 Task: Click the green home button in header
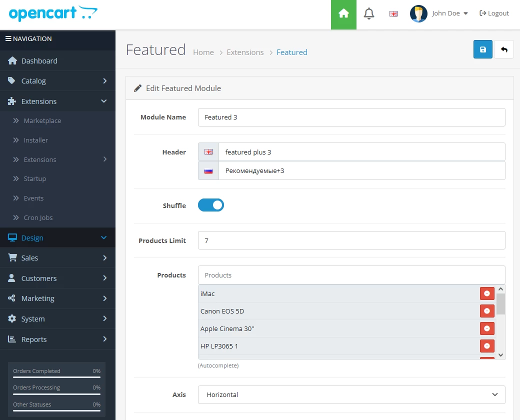[x=343, y=14]
